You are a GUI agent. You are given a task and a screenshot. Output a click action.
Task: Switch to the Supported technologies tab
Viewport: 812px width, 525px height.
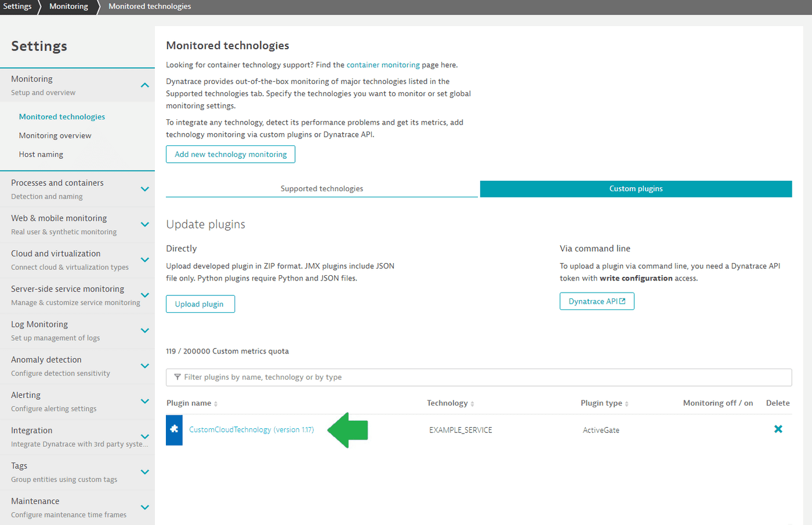[322, 188]
